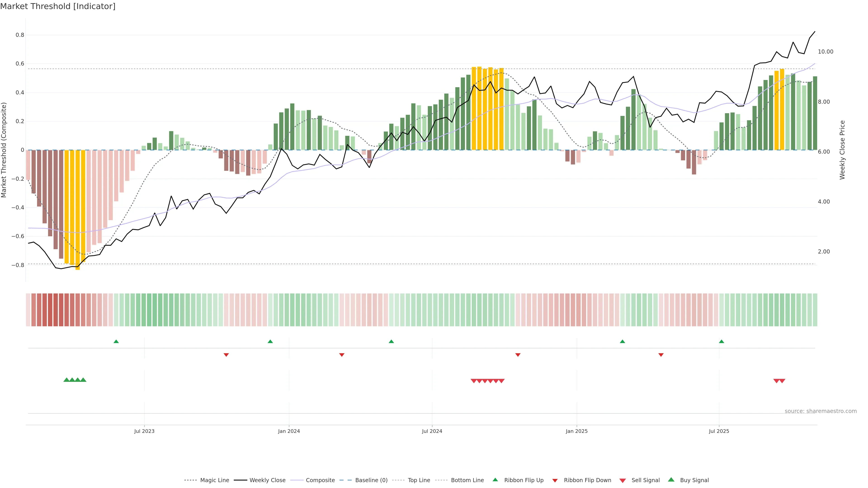Viewport: 868px width, 488px height.
Task: Hide the Composite series in legend
Action: pos(320,480)
